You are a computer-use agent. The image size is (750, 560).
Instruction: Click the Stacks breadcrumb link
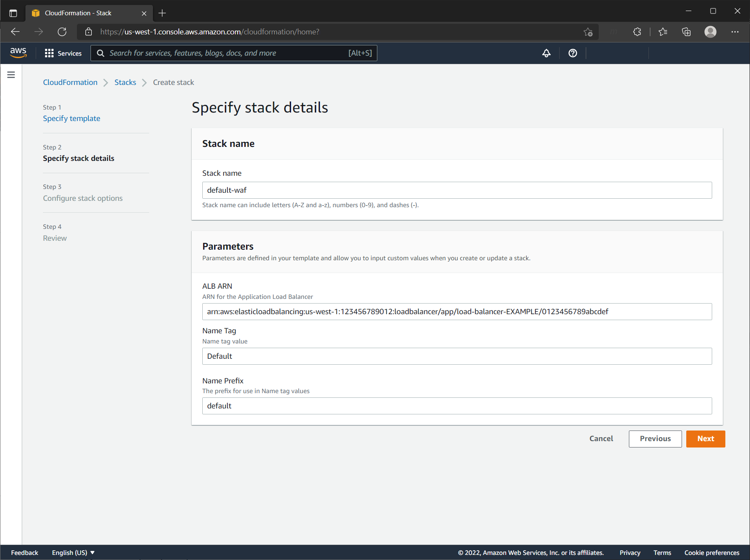(x=125, y=82)
